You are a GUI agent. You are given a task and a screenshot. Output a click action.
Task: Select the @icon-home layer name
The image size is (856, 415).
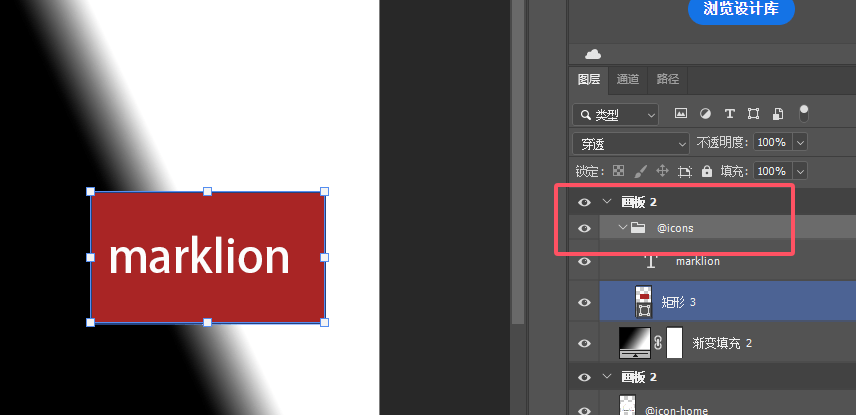tap(676, 411)
